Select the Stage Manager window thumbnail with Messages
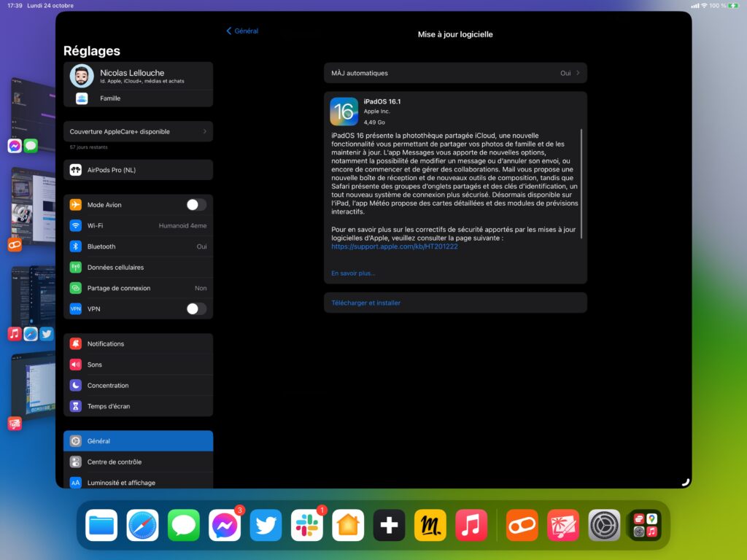 pos(32,109)
